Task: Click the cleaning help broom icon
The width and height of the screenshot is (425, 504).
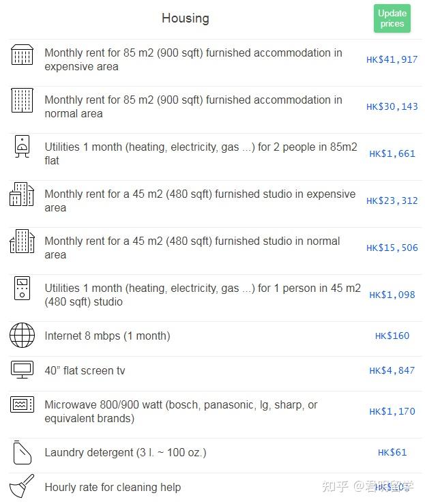Action: click(22, 487)
